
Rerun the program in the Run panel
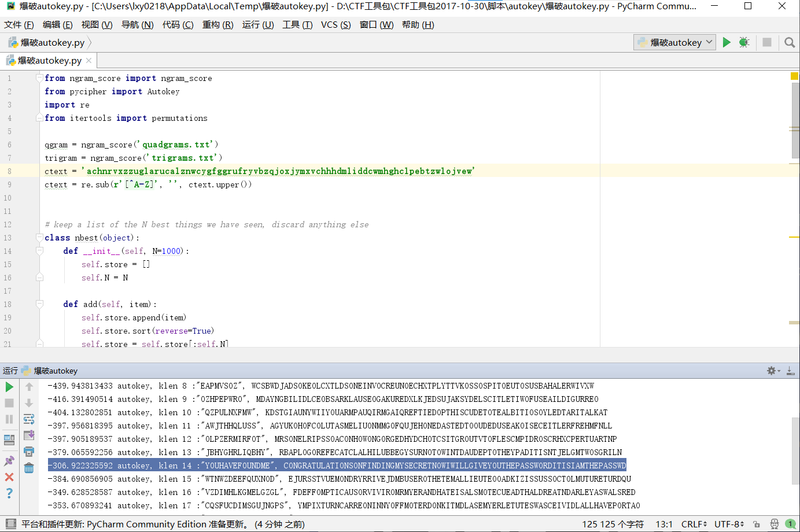point(9,387)
